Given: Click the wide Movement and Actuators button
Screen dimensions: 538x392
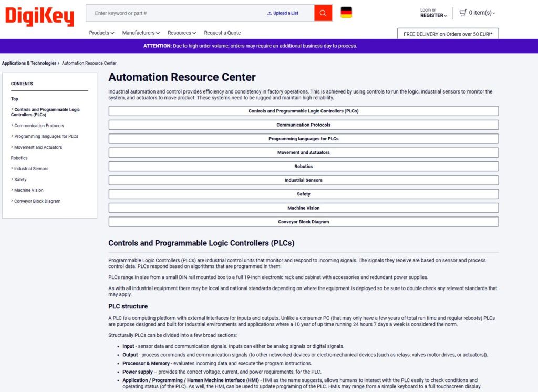Looking at the screenshot, I should click(x=303, y=152).
